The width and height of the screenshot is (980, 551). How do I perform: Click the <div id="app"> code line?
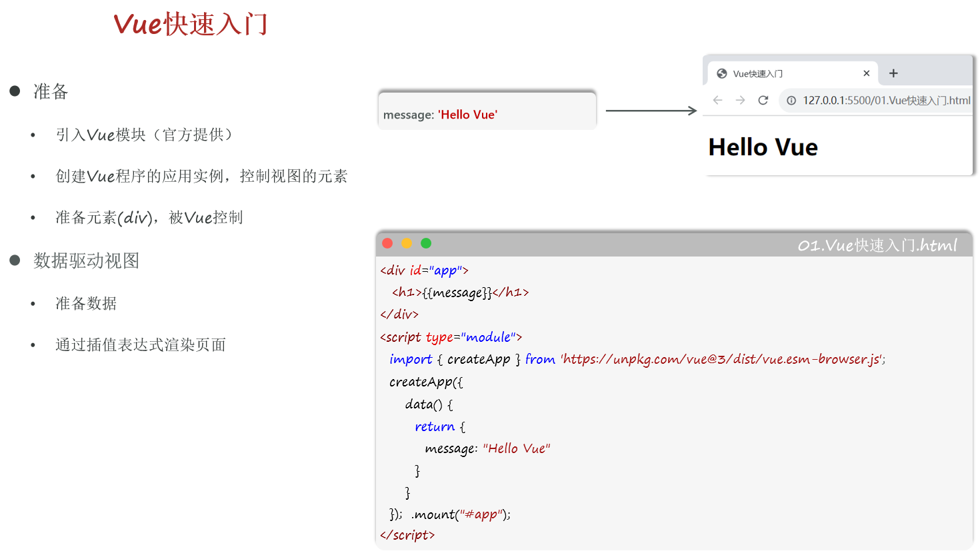click(x=424, y=270)
